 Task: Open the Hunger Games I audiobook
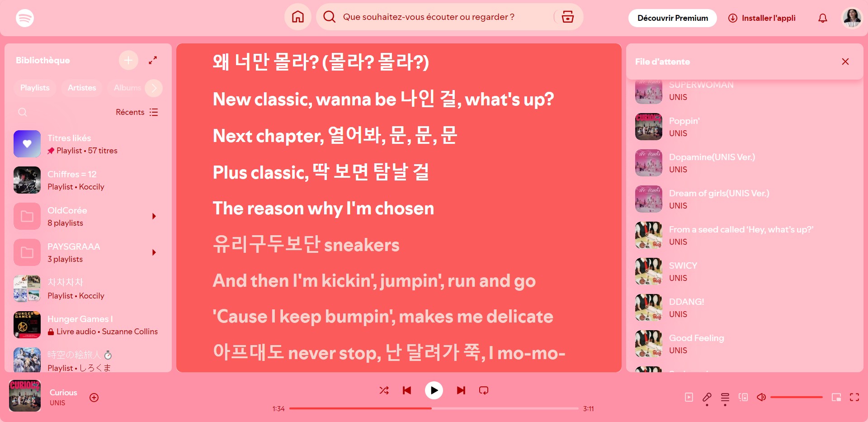pyautogui.click(x=88, y=325)
